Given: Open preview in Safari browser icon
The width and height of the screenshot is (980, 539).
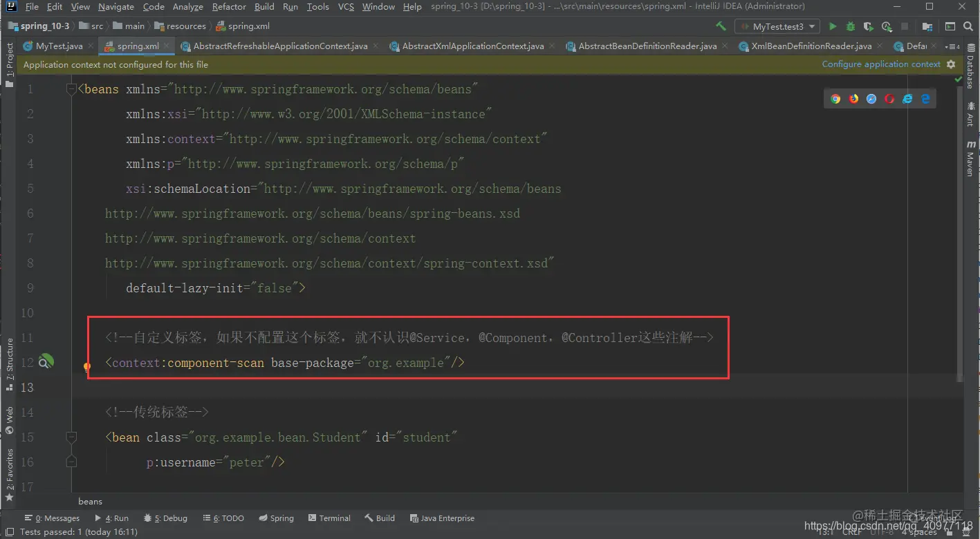Looking at the screenshot, I should point(871,99).
